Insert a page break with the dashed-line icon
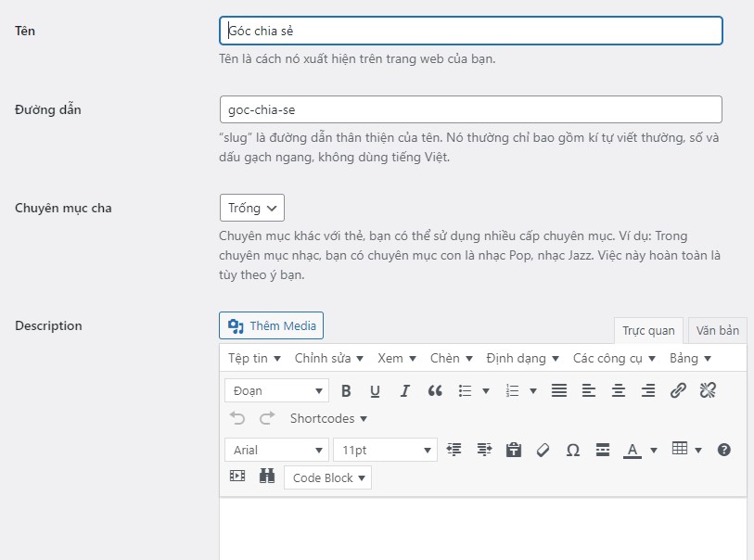 coord(603,450)
